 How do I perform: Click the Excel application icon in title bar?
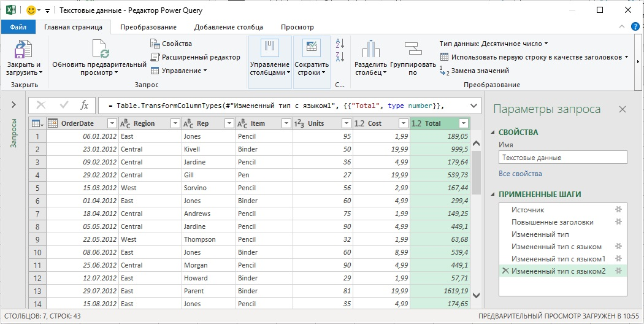pos(10,10)
